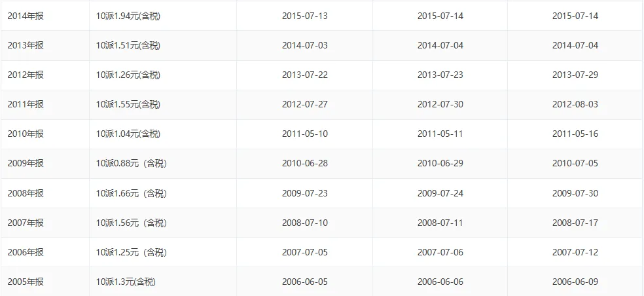The height and width of the screenshot is (296, 644).
Task: Select the 10派0.88元 dividend cell
Action: pos(132,163)
